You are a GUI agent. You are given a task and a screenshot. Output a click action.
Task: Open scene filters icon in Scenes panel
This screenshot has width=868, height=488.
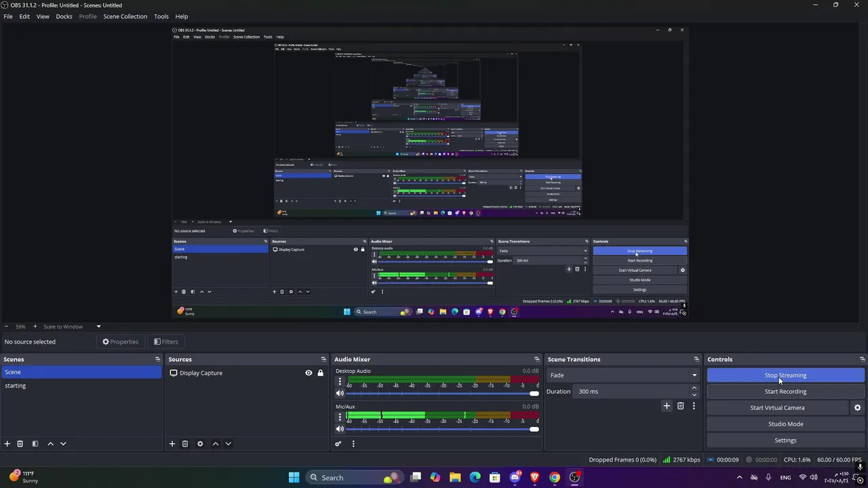click(35, 444)
